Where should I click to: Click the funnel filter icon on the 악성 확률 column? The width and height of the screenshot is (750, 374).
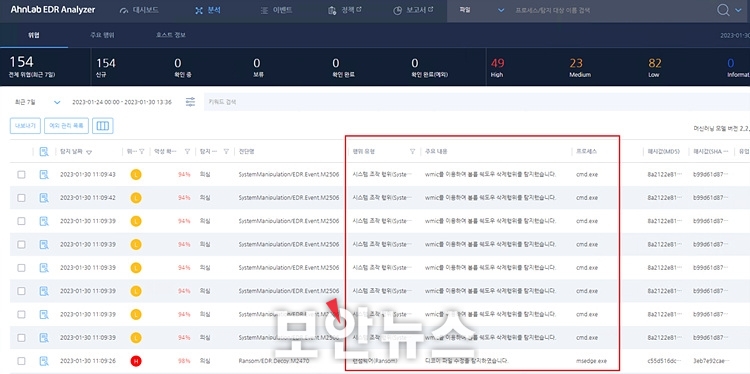(x=188, y=152)
